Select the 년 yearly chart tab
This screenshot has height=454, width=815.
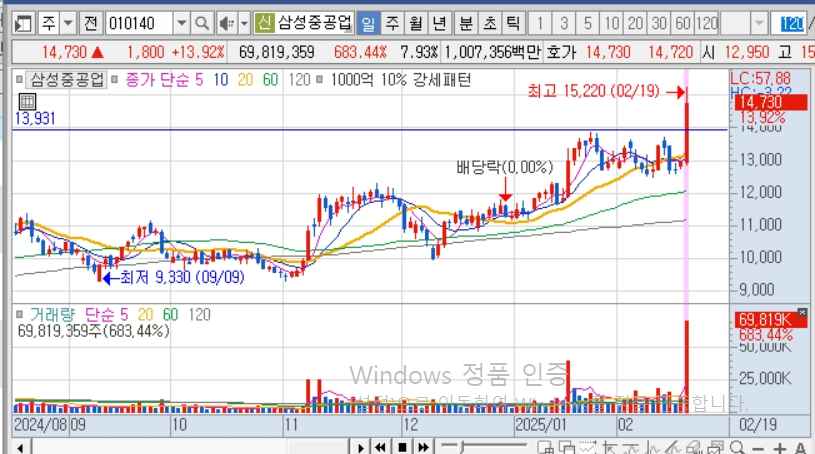pos(439,23)
